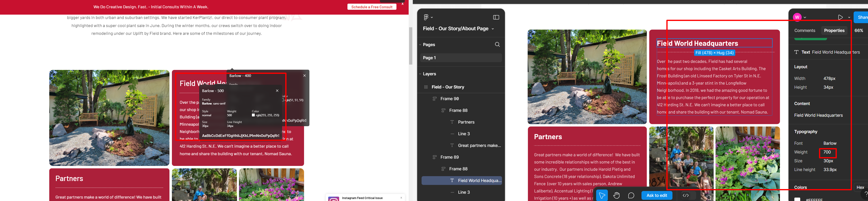Open the present options dropdown arrow
The width and height of the screenshot is (868, 201).
(x=849, y=17)
